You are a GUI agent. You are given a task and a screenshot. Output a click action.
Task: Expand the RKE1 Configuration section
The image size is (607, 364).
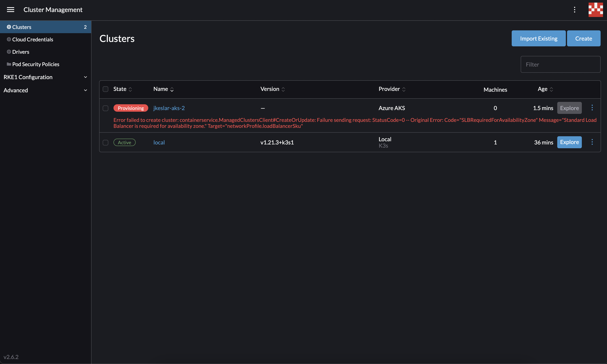pos(28,77)
